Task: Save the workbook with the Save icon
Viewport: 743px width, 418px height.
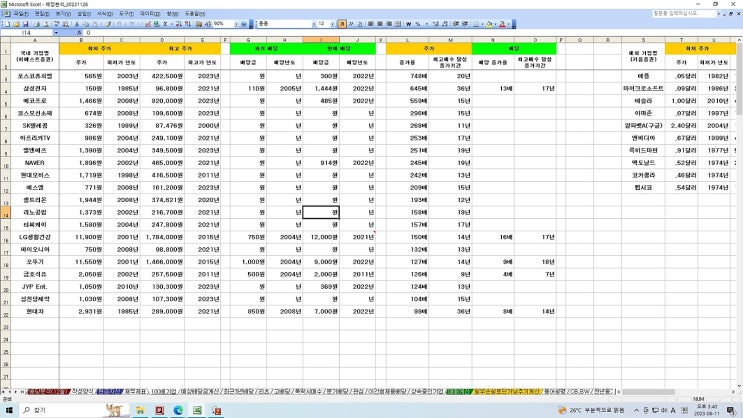Action: pos(26,24)
